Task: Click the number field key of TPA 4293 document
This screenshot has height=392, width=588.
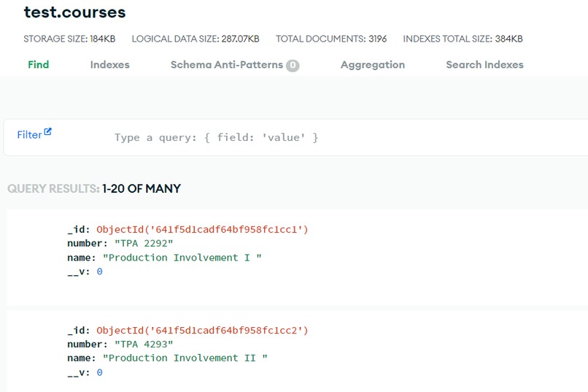Action: tap(88, 345)
